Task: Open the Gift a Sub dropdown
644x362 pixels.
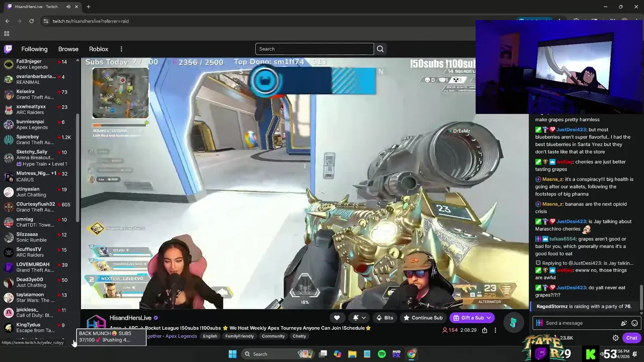Action: [x=472, y=318]
